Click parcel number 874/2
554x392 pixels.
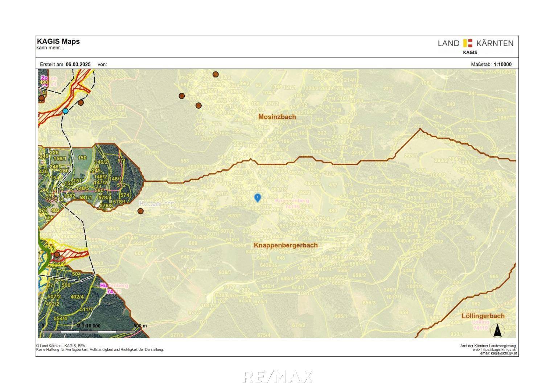(298, 325)
